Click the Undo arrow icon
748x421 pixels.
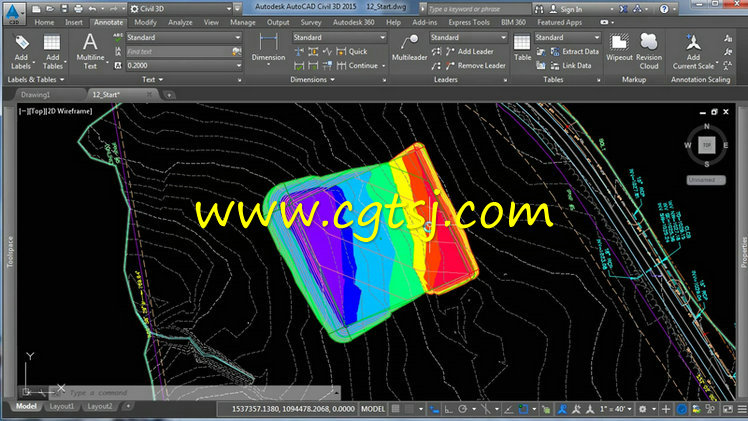point(92,9)
